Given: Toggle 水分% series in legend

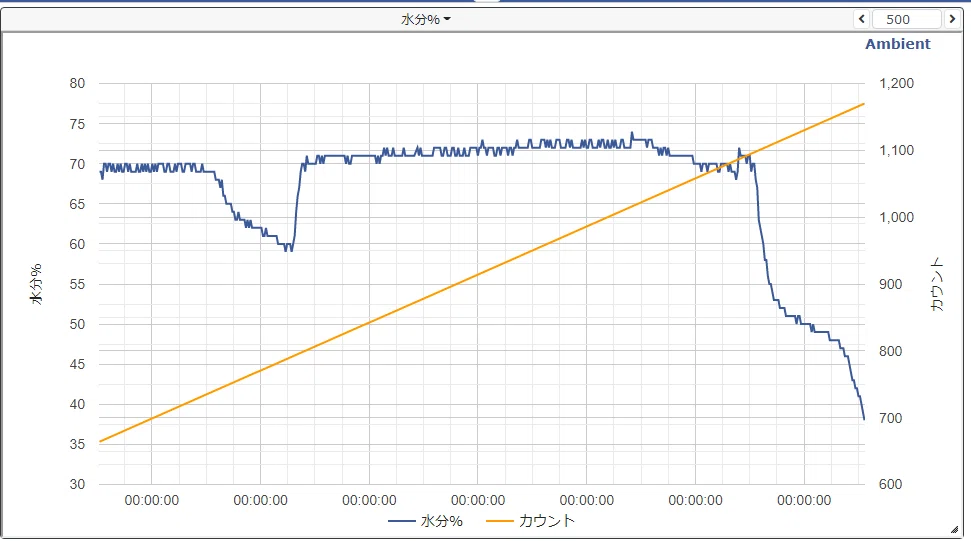Looking at the screenshot, I should coord(425,521).
